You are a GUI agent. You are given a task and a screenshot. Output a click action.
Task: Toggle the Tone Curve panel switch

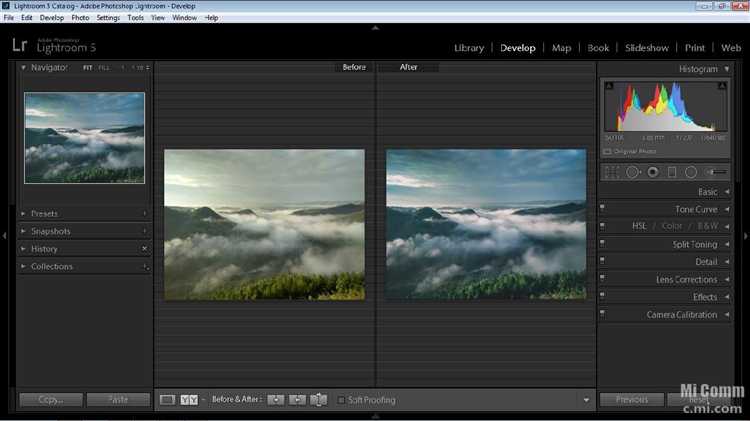(602, 207)
